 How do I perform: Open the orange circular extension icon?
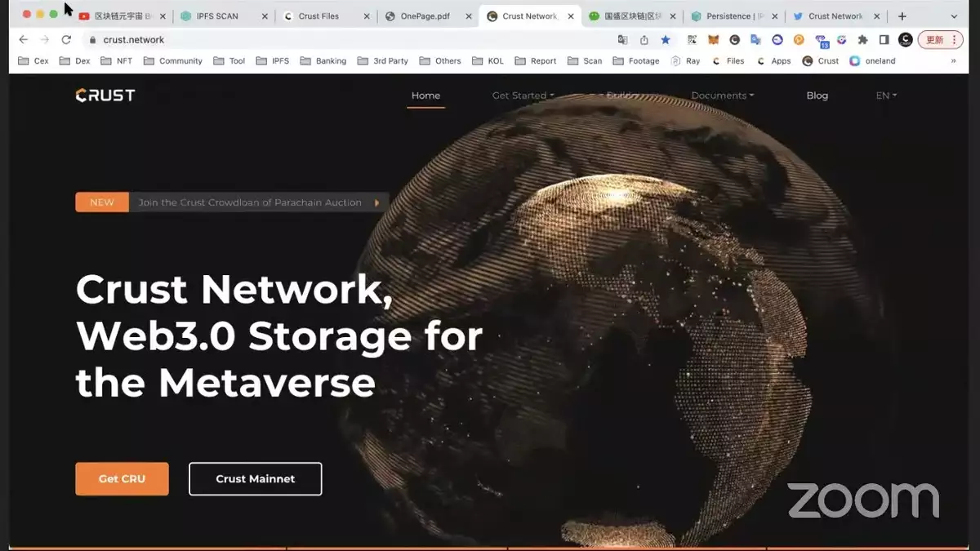coord(799,39)
